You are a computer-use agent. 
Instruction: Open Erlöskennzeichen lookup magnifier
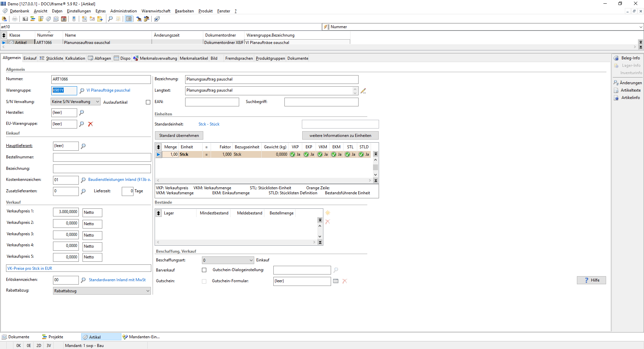83,280
